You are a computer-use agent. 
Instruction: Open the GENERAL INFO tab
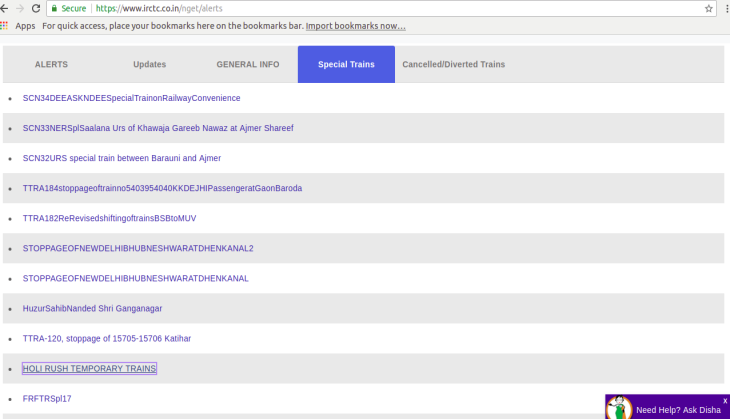pos(248,64)
